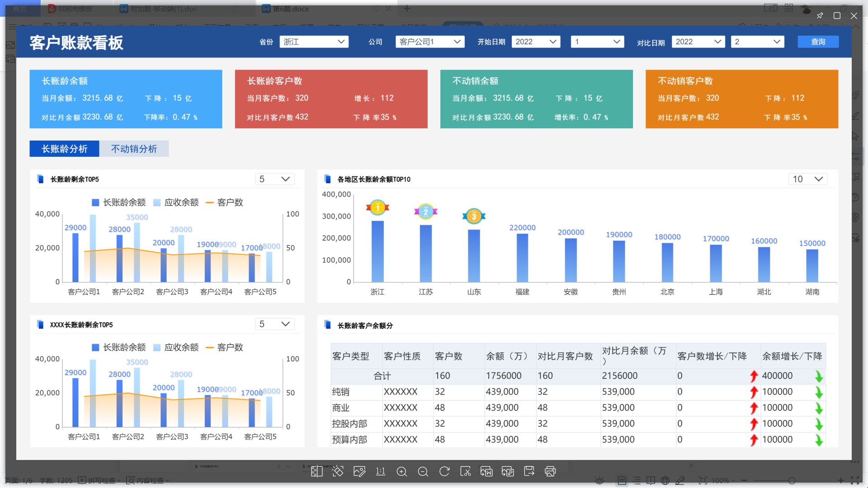Click the 查询 query button
This screenshot has width=868, height=488.
pos(818,42)
